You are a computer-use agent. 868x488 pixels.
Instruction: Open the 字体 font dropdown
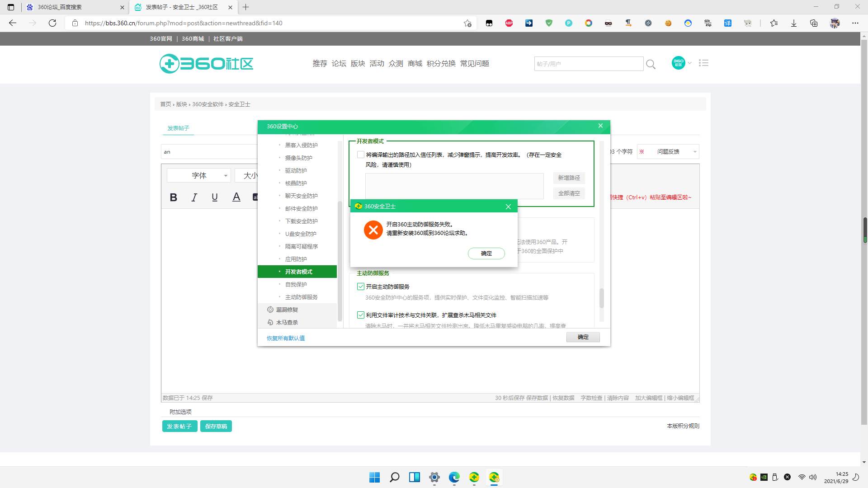(199, 175)
